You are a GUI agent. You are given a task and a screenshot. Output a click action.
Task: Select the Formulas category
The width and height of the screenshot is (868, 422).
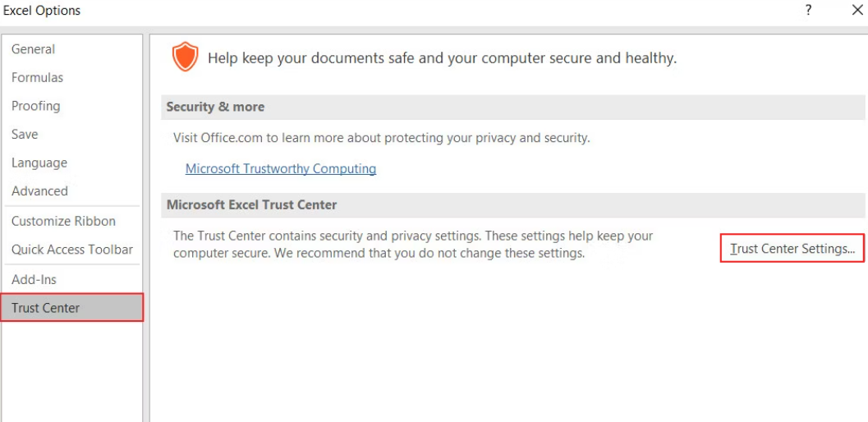pyautogui.click(x=38, y=78)
